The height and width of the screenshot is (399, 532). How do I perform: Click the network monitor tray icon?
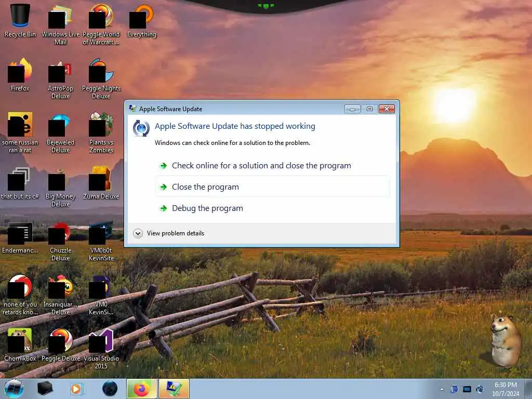coord(467,389)
